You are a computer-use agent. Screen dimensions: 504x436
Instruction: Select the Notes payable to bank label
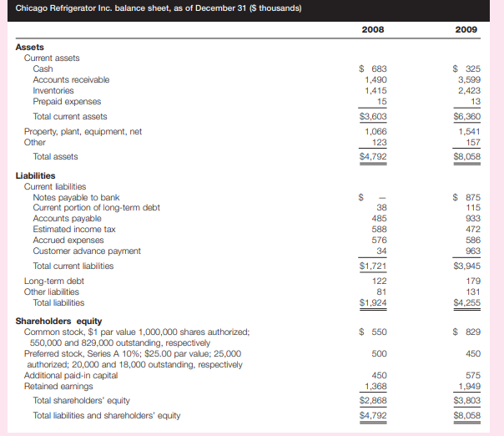(76, 198)
